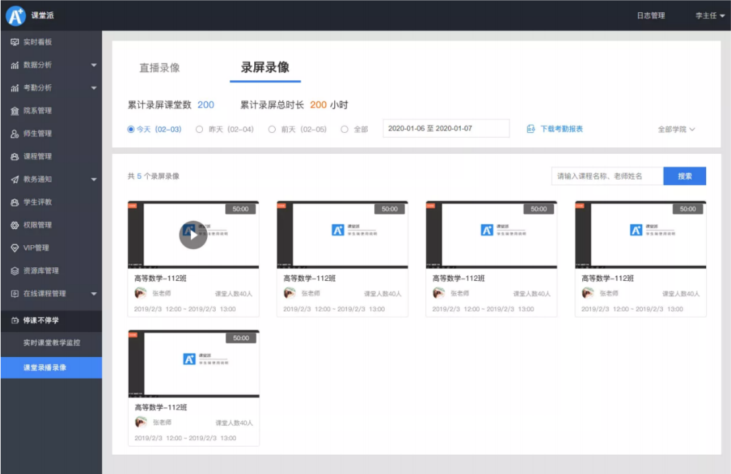The image size is (731, 474).
Task: Switch to the 录屏录像 tab
Action: tap(265, 68)
